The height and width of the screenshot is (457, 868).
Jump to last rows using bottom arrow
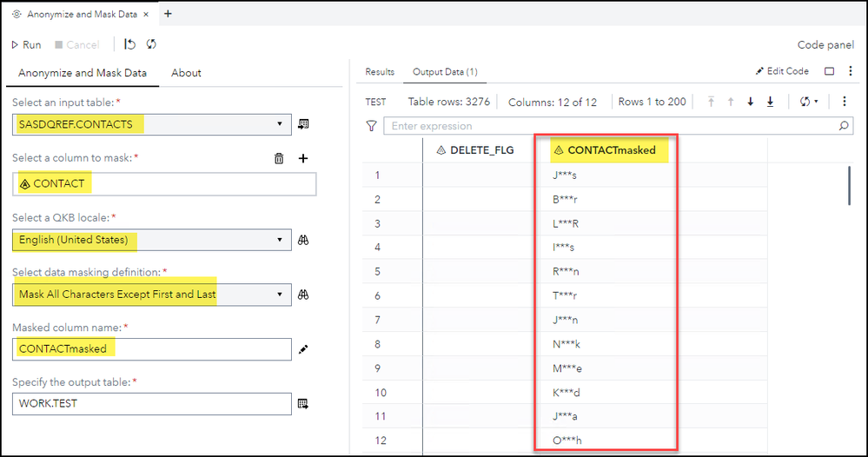(770, 102)
